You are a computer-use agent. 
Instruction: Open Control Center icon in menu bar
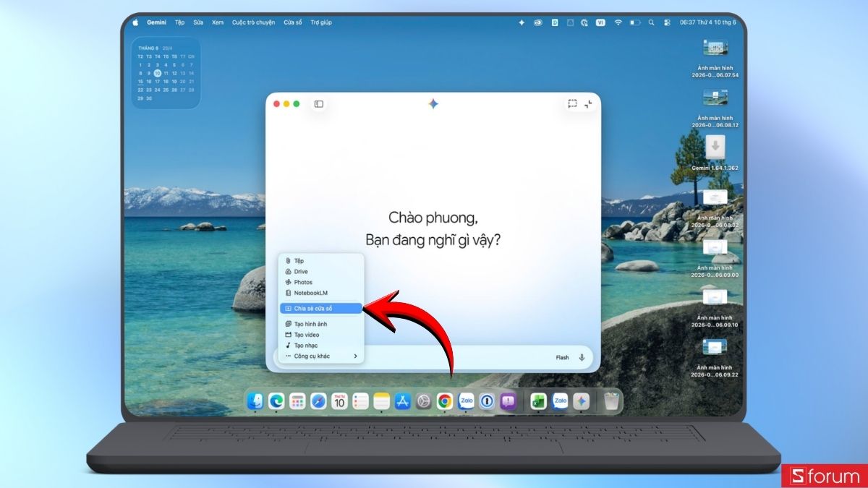point(668,22)
